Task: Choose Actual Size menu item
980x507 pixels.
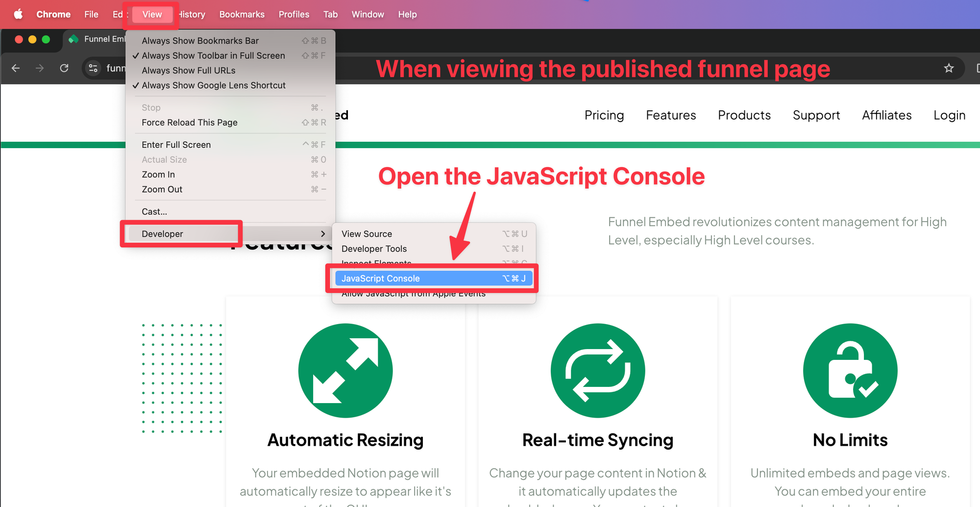Action: (x=230, y=160)
